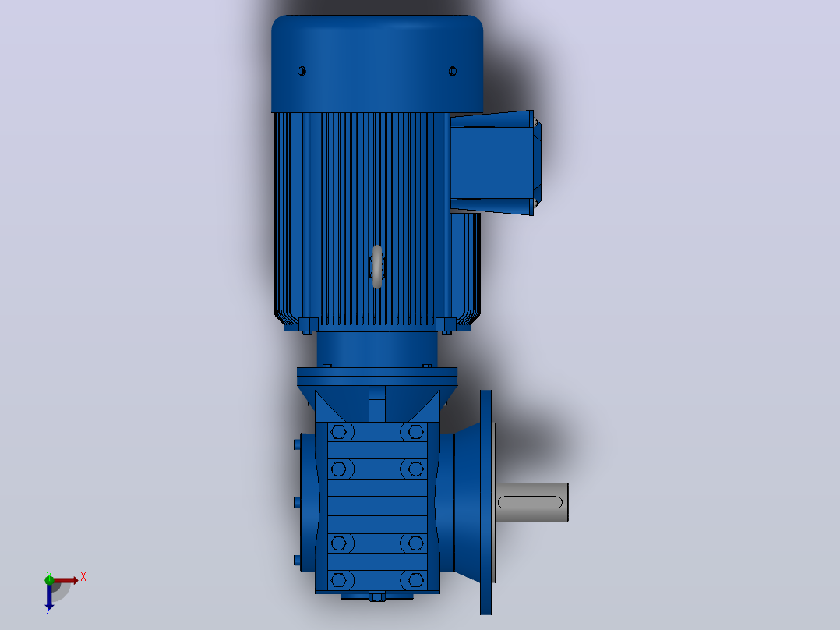Viewport: 840px width, 630px height.
Task: Select bottom-right hex bolt on gearbox housing
Action: point(415,579)
